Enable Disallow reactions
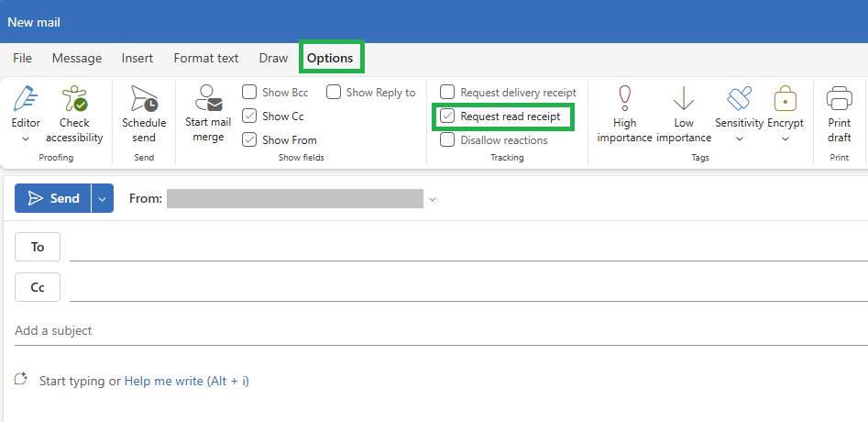The width and height of the screenshot is (868, 422). tap(447, 139)
